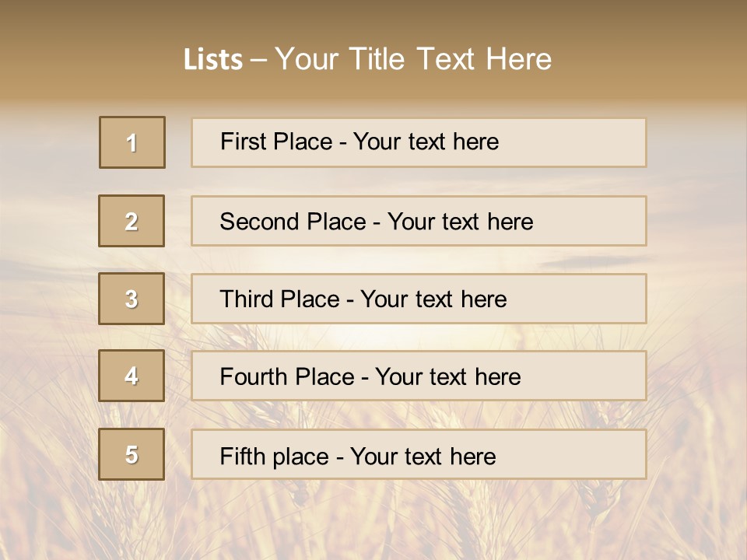Click the Second Place text bar
Image resolution: width=747 pixels, height=560 pixels.
pyautogui.click(x=419, y=221)
